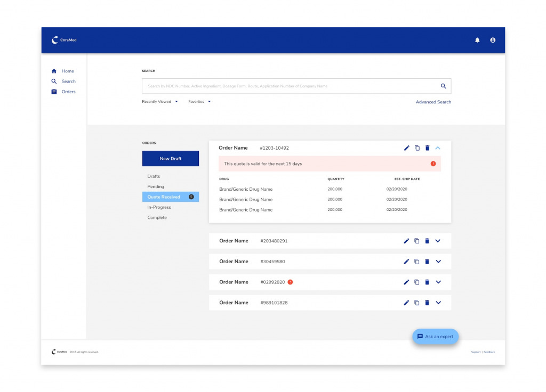The width and height of the screenshot is (546, 392).
Task: Duplicate order #989101828
Action: (x=416, y=303)
